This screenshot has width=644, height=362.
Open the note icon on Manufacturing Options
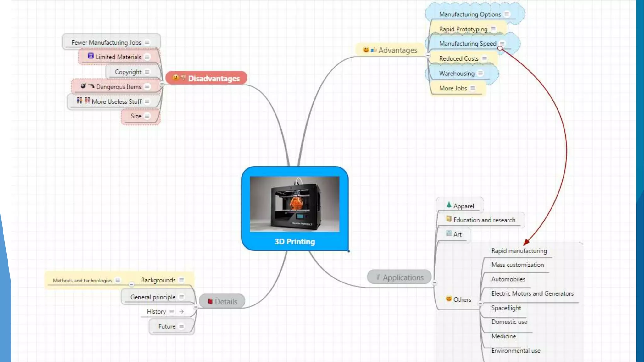point(507,14)
